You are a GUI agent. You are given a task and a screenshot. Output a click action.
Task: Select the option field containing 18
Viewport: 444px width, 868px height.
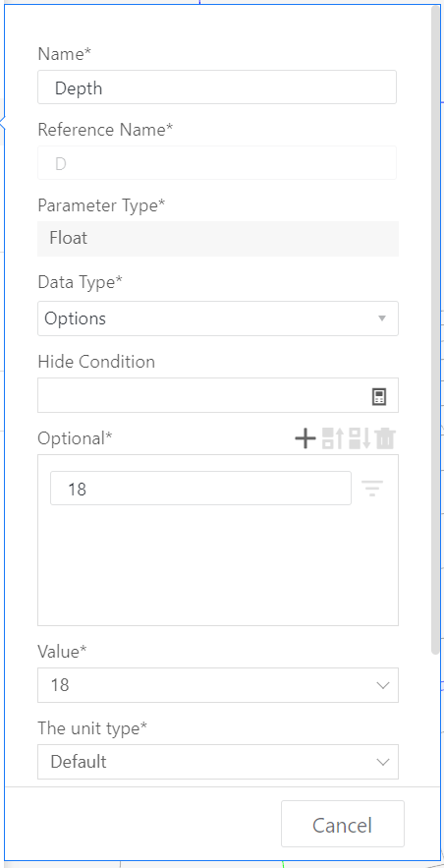tap(200, 489)
